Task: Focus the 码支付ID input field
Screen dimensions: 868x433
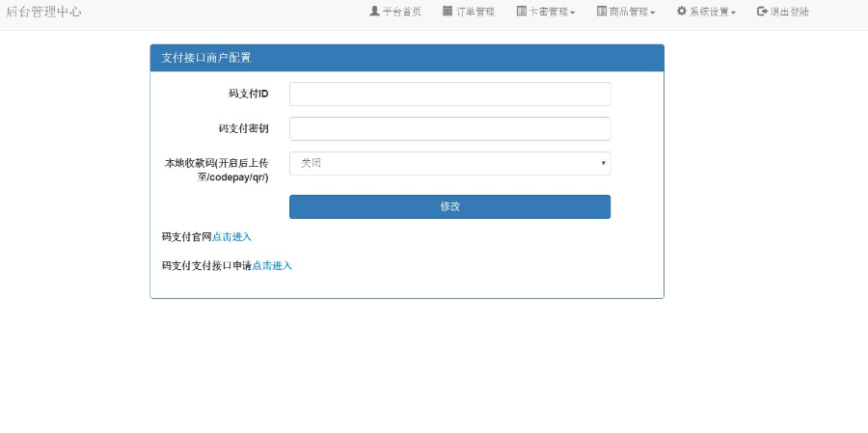Action: 449,95
